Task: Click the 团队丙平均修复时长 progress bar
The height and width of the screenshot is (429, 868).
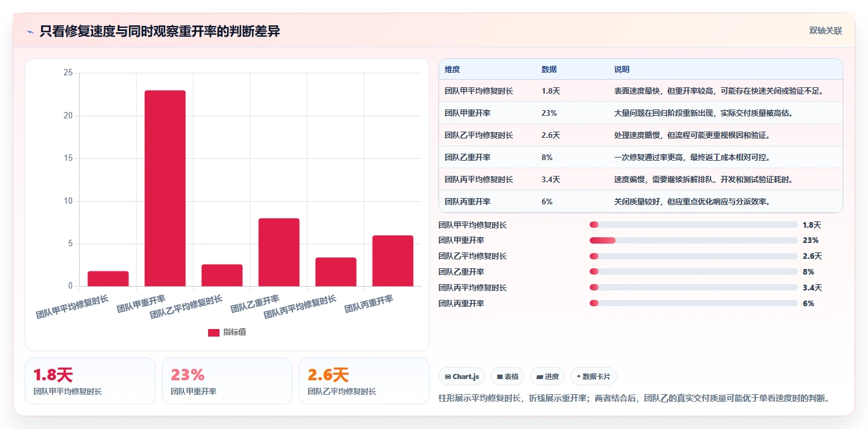Action: 693,288
